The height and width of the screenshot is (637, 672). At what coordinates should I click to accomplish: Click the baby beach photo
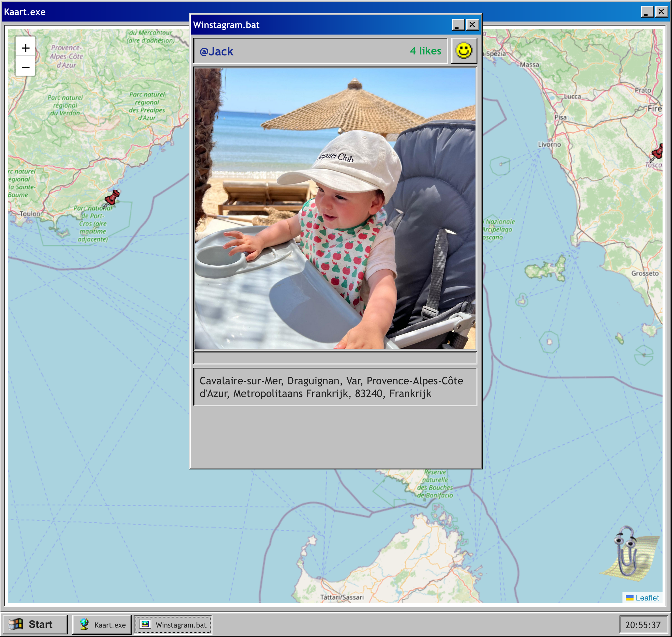(x=335, y=208)
